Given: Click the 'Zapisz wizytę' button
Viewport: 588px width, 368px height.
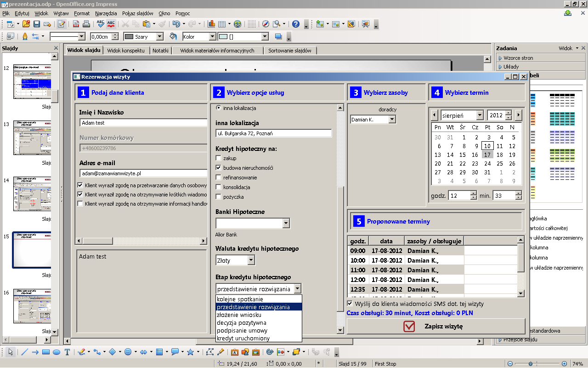Looking at the screenshot, I should point(436,326).
